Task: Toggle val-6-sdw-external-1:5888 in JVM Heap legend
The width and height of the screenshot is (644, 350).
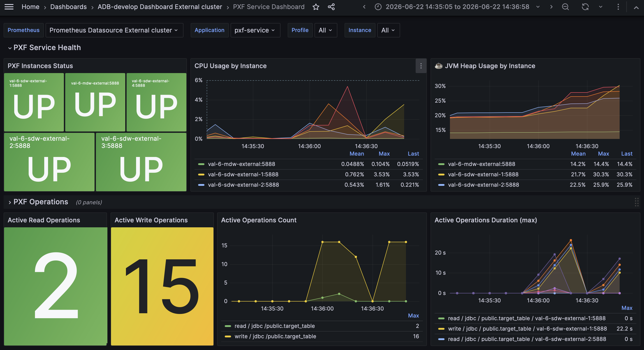Action: (x=483, y=174)
